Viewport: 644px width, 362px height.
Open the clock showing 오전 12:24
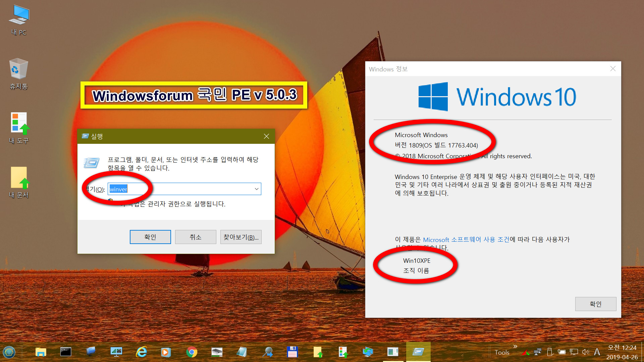(622, 352)
